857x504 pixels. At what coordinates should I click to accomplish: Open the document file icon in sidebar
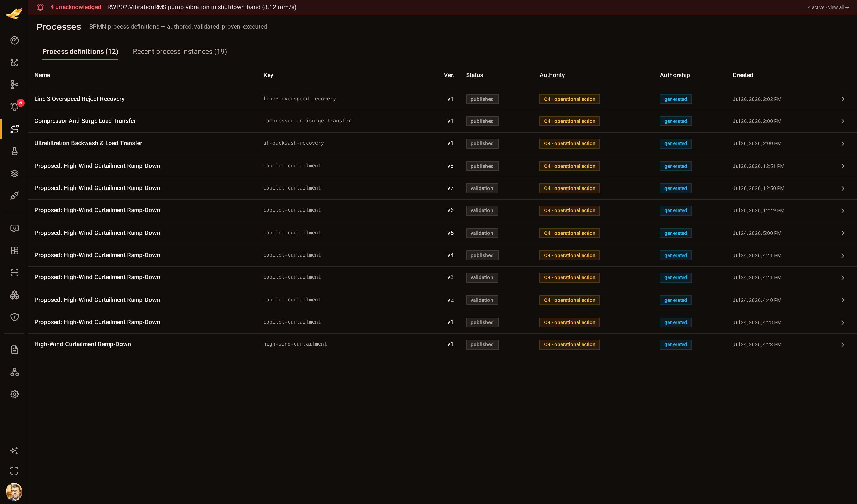(x=14, y=350)
